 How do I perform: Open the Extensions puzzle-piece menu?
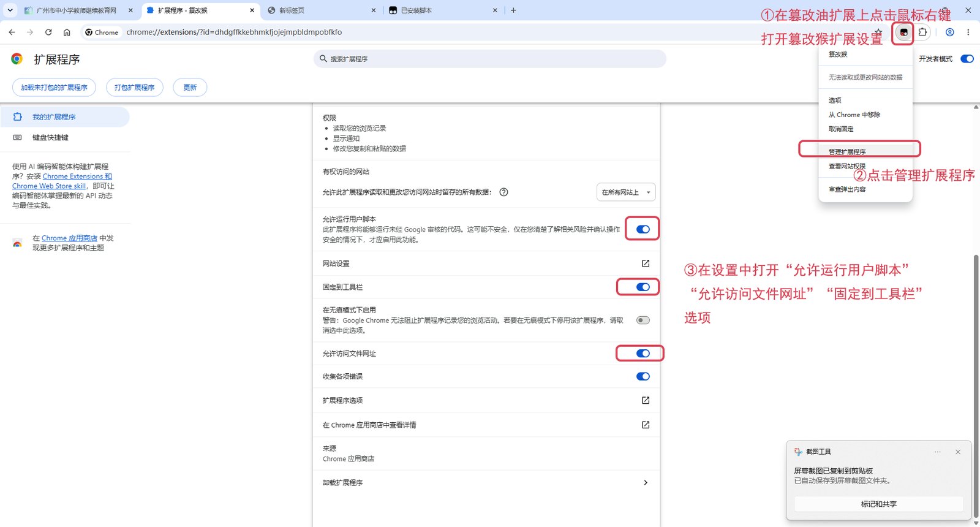(922, 32)
